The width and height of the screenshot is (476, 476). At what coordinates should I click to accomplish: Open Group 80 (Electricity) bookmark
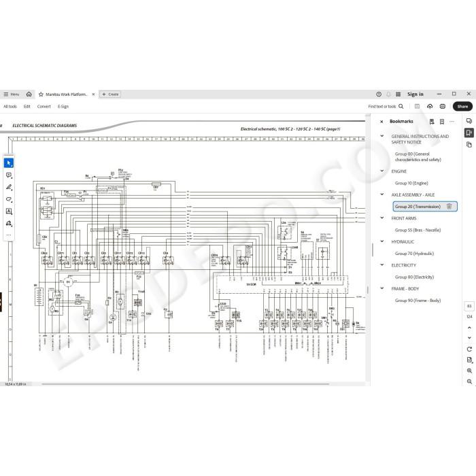(x=414, y=277)
